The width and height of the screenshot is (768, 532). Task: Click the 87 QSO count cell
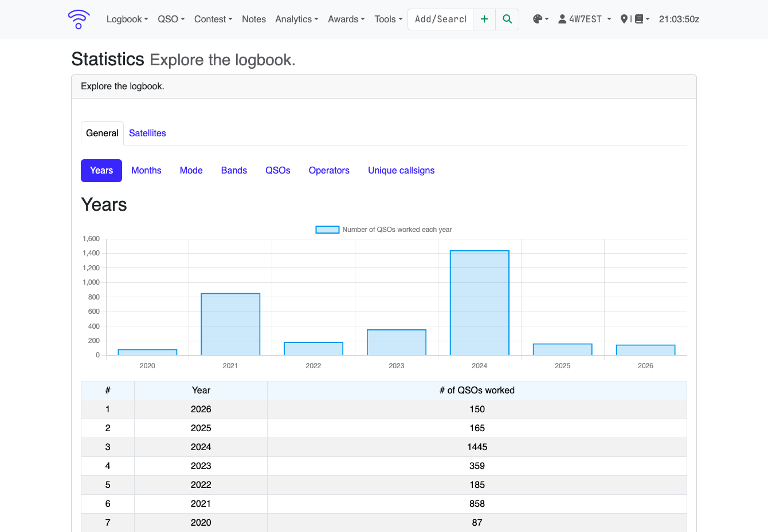pos(477,523)
